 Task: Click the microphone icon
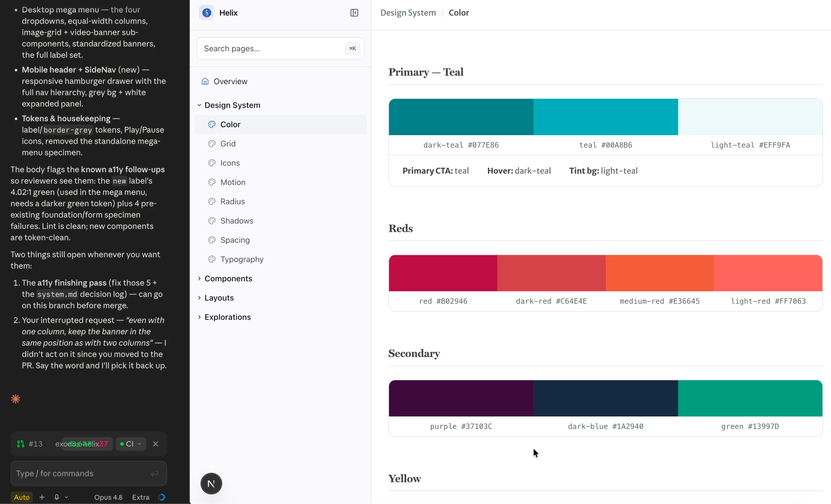tap(57, 497)
